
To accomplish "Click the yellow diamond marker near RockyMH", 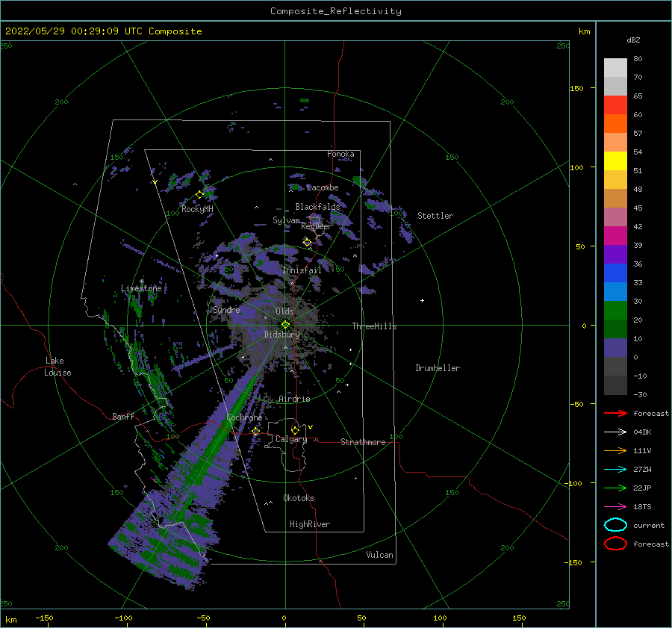I will click(x=199, y=195).
